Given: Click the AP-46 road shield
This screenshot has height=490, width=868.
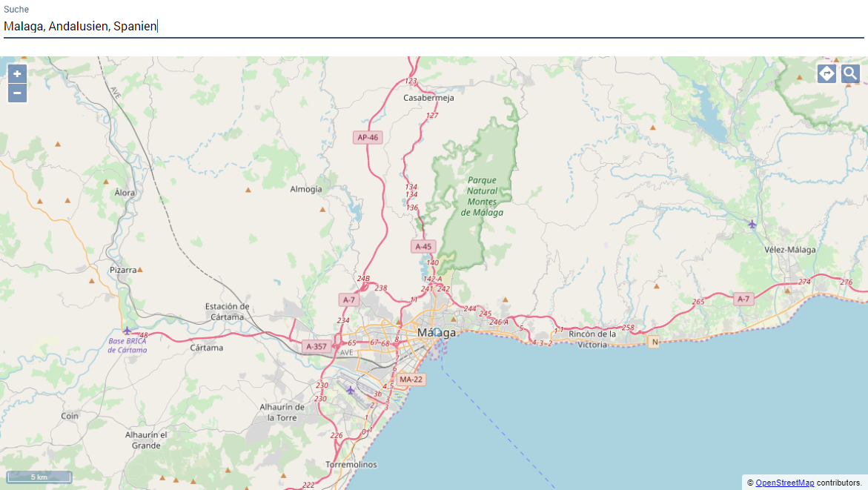Looking at the screenshot, I should click(x=368, y=137).
